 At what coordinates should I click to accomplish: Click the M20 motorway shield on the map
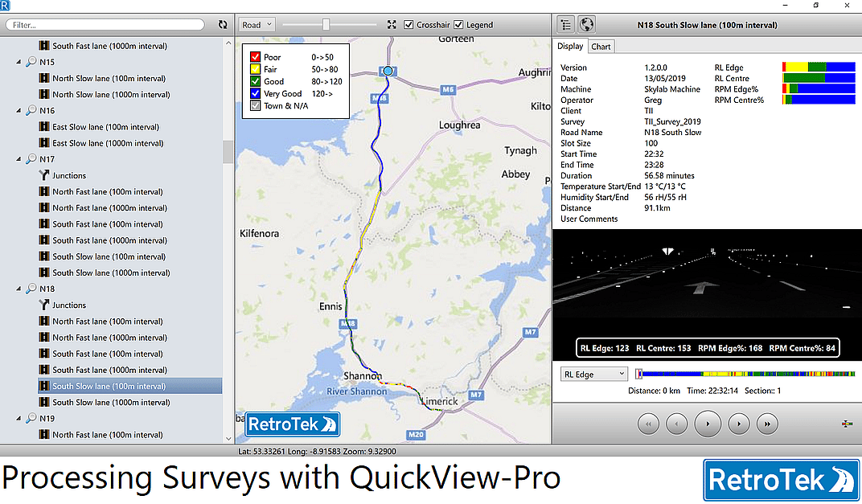(x=416, y=435)
